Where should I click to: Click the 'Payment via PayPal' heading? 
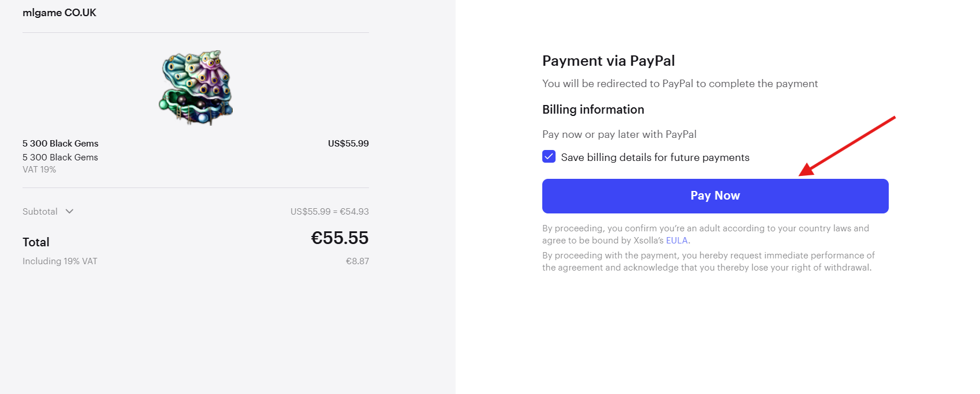(608, 61)
